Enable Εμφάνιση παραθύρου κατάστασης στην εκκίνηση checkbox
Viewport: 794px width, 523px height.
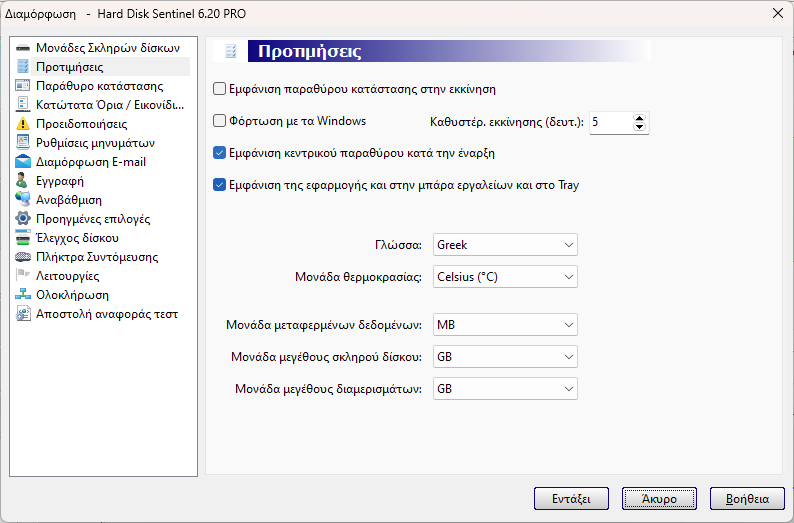(219, 89)
